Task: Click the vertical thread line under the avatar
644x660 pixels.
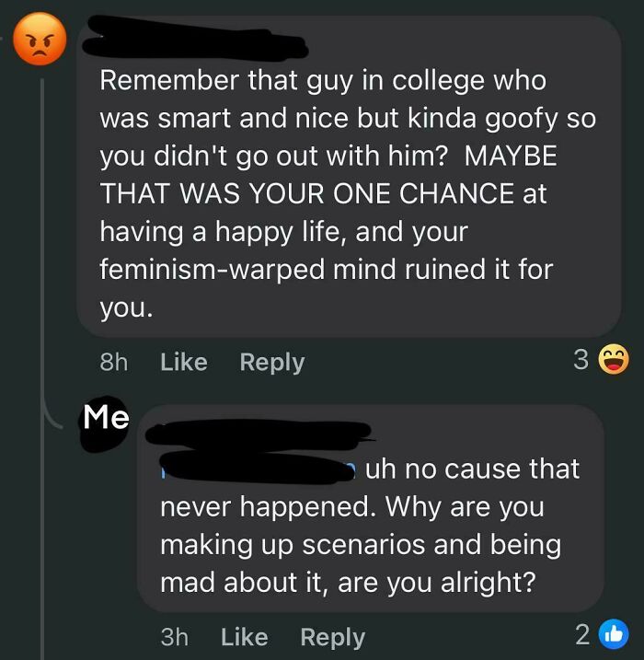Action: pos(42,230)
